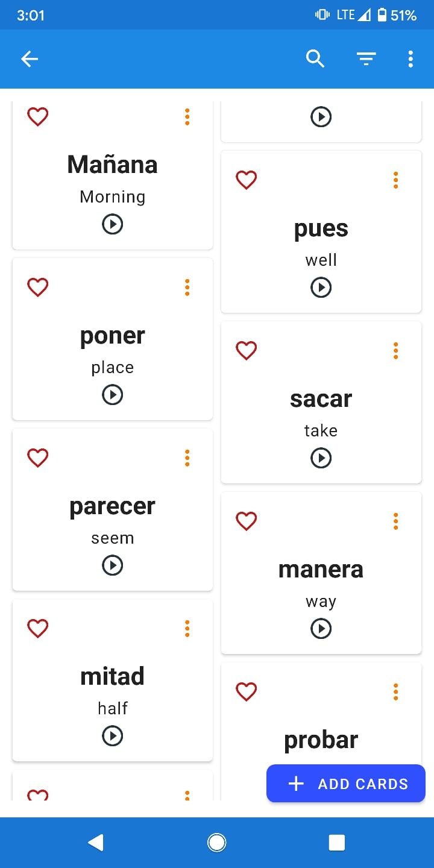
Task: Tap the back arrow in the app bar
Action: click(x=30, y=58)
